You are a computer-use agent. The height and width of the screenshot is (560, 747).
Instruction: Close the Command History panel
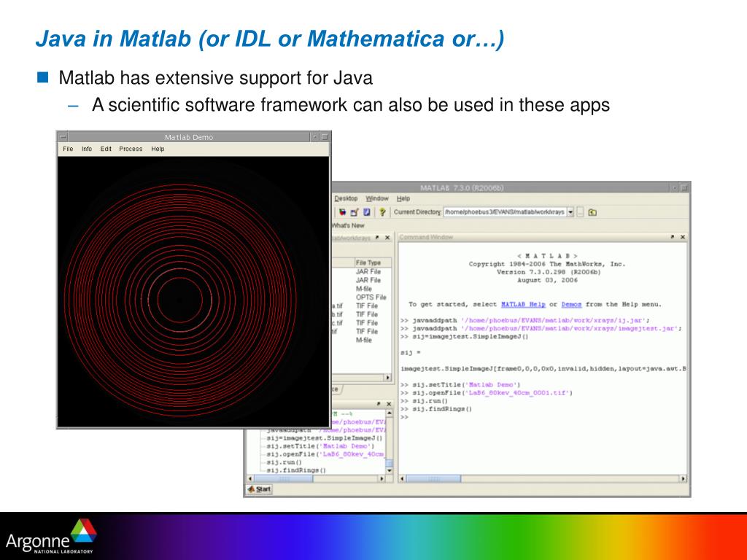[x=388, y=404]
